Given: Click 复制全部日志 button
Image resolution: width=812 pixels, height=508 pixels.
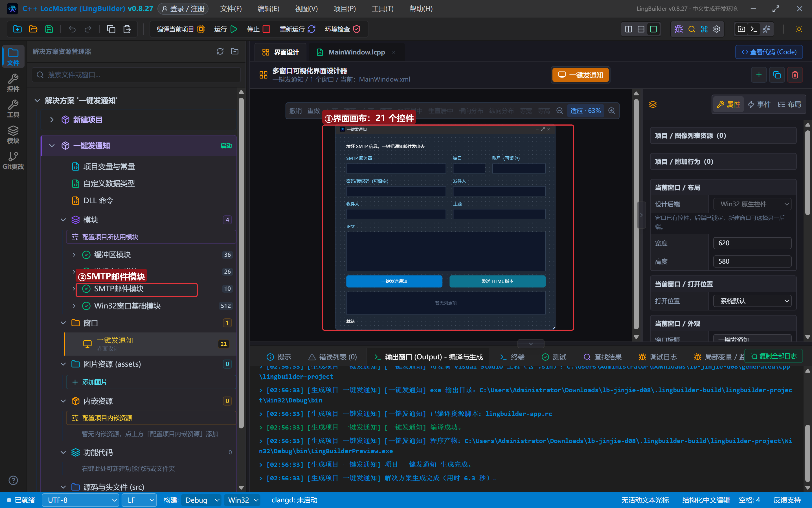Looking at the screenshot, I should 773,356.
